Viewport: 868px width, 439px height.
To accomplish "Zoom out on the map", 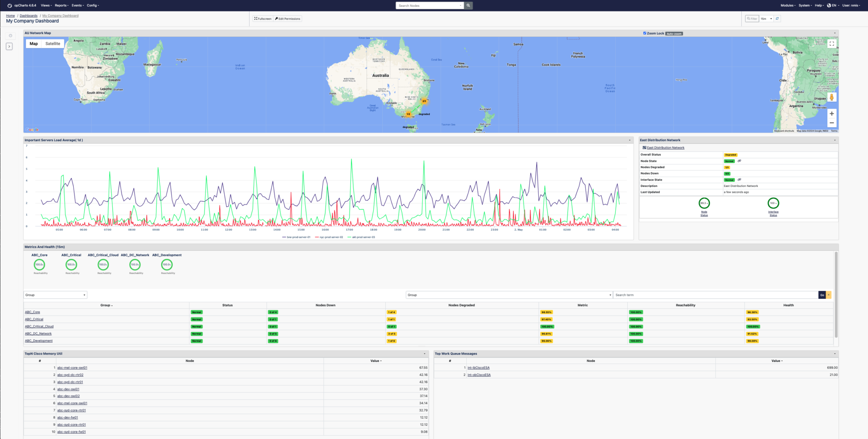I will (x=832, y=123).
